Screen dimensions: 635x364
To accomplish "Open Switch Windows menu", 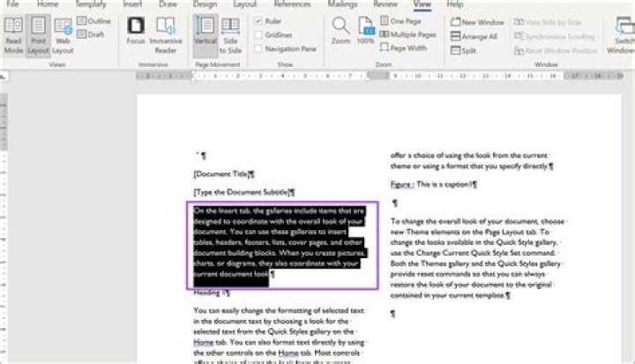I will click(623, 35).
